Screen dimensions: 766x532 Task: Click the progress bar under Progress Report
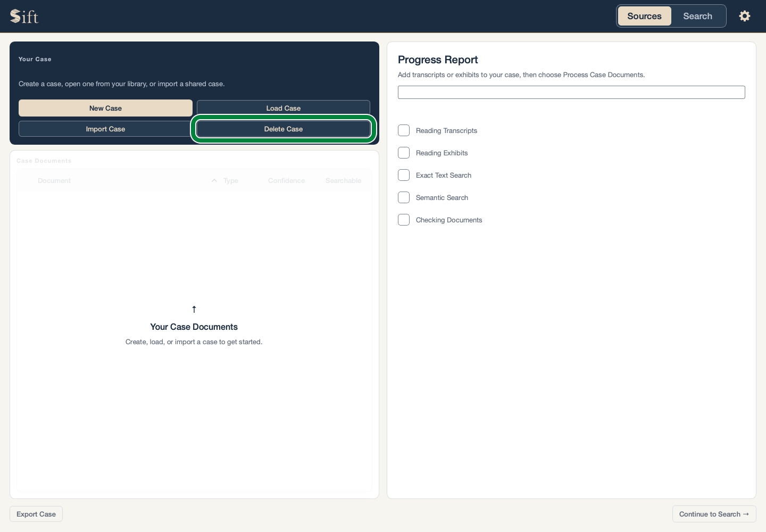[x=571, y=92]
